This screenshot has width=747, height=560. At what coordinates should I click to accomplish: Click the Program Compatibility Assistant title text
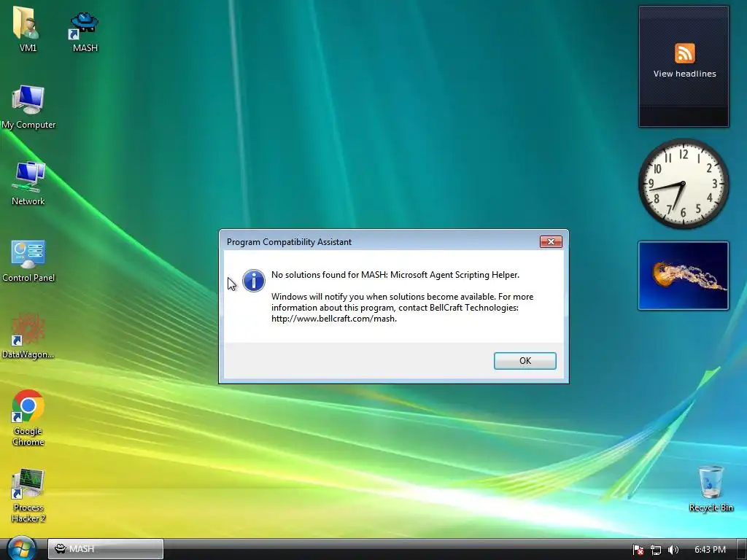[x=289, y=242]
